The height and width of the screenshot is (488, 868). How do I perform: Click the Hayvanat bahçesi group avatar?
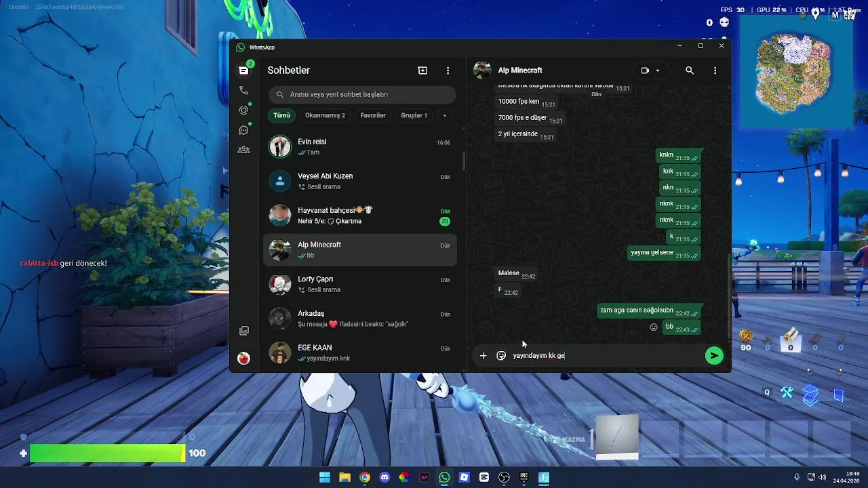280,216
